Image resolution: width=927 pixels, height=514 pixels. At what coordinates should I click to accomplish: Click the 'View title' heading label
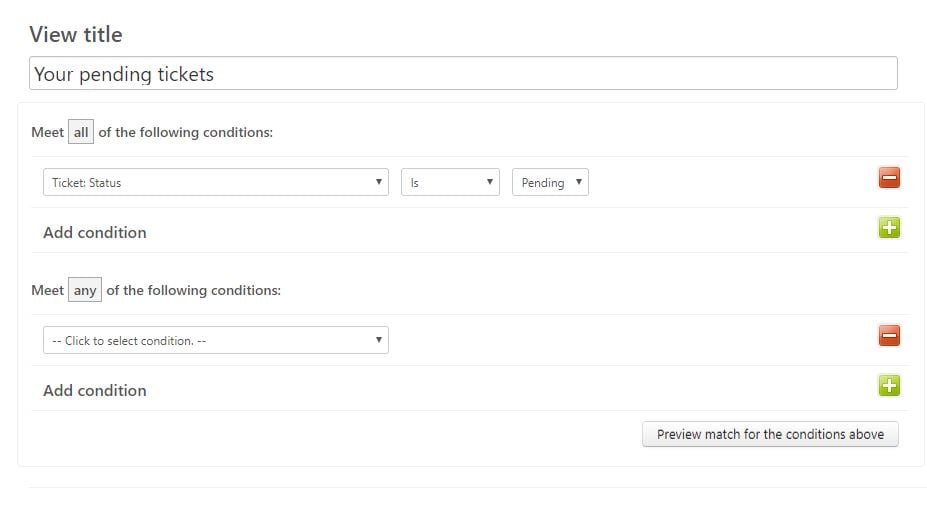(76, 34)
